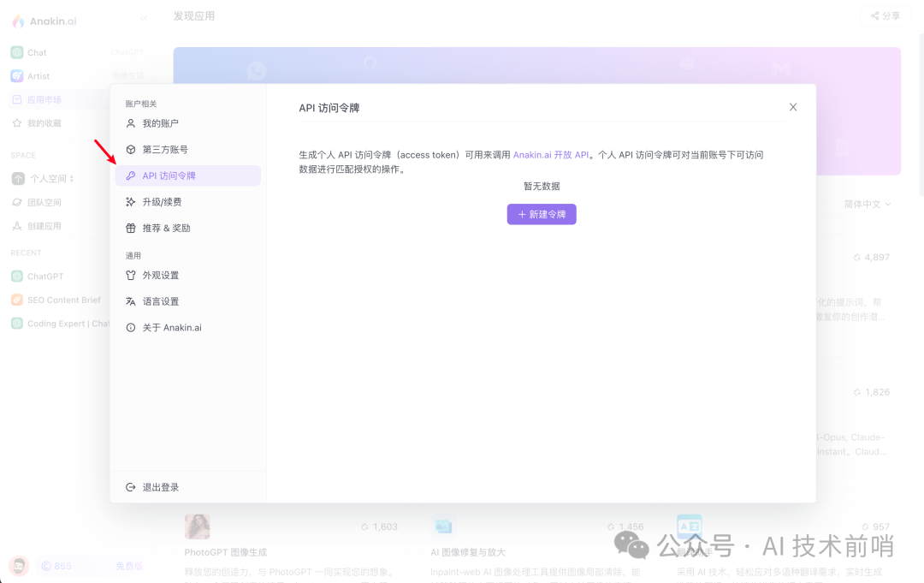Click the 855 credits balance

(56, 567)
